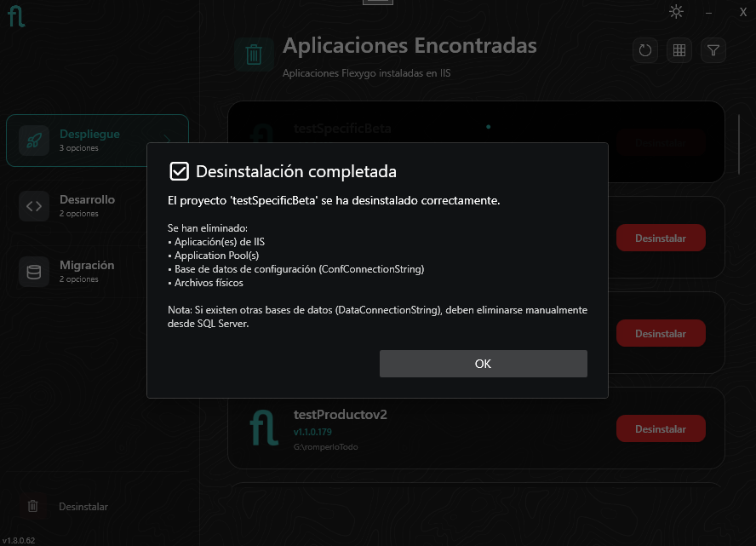Click the checkmark icon beside Desinstalación completada

[179, 171]
